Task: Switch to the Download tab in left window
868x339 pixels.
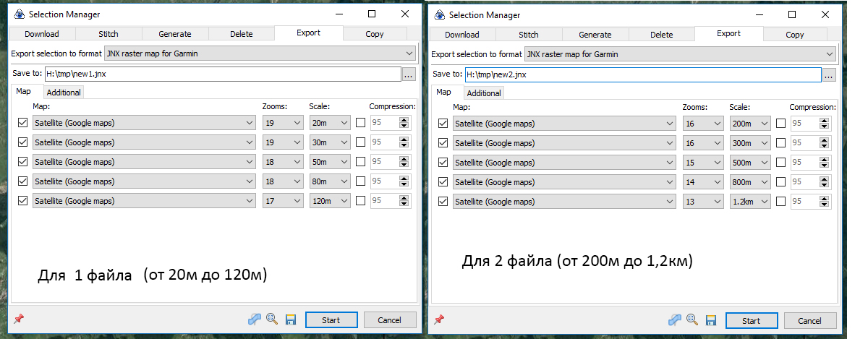Action: coord(41,34)
